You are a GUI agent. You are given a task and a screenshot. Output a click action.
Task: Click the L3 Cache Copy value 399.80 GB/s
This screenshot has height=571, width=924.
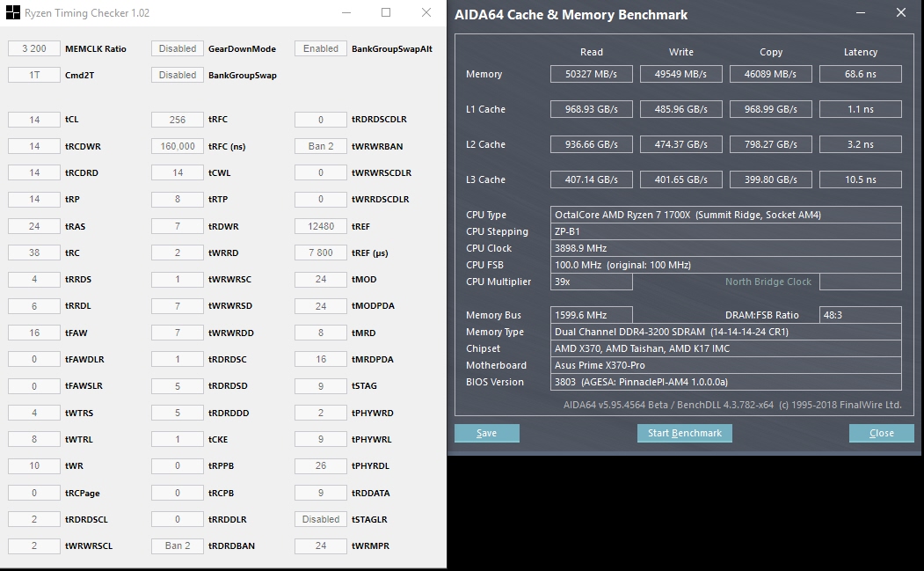click(770, 179)
